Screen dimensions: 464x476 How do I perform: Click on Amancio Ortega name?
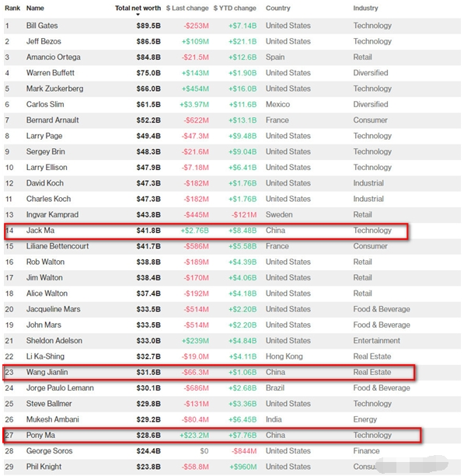pos(53,57)
